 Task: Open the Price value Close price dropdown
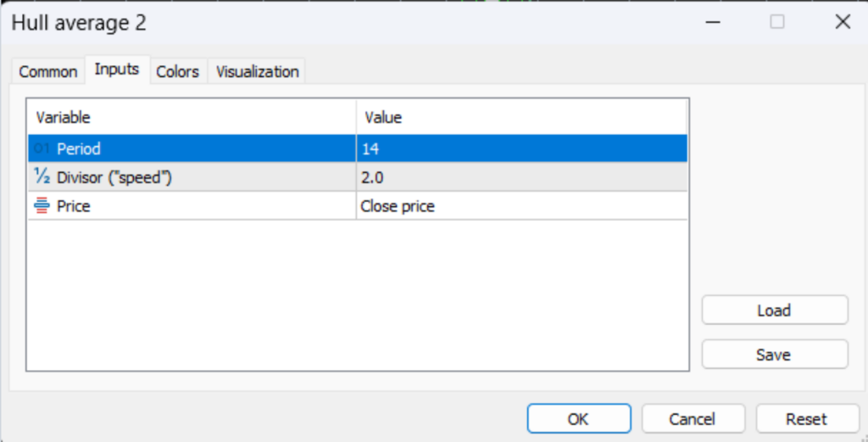point(520,206)
